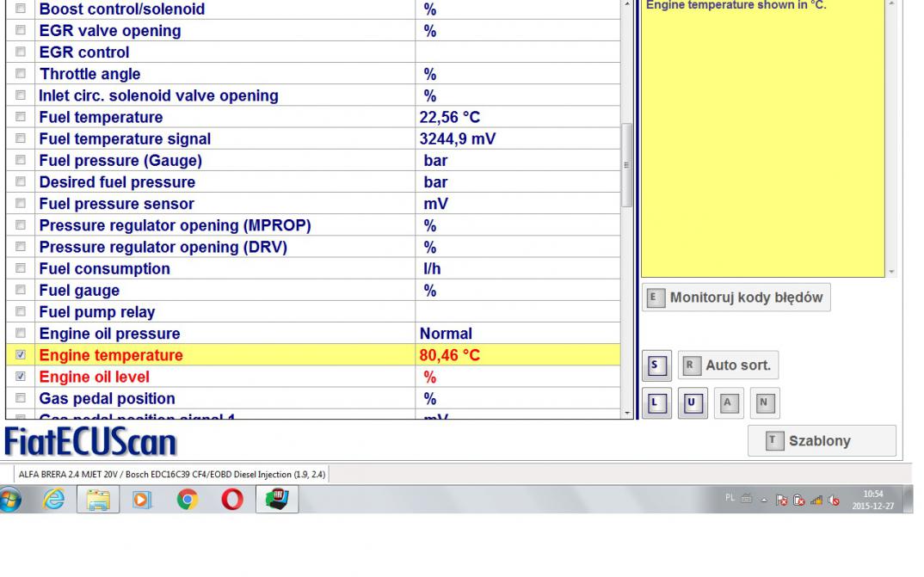Click on-screen keyboard tray icon

click(747, 499)
